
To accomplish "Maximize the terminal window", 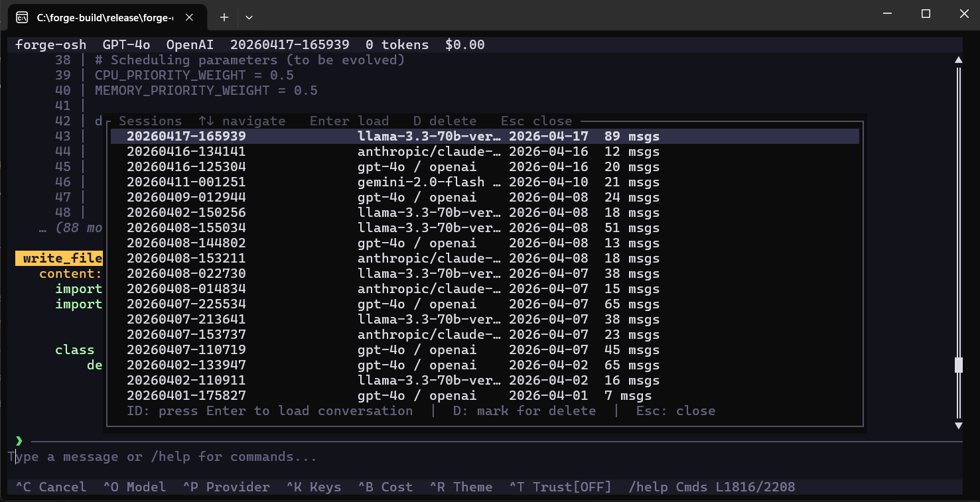I will (926, 13).
